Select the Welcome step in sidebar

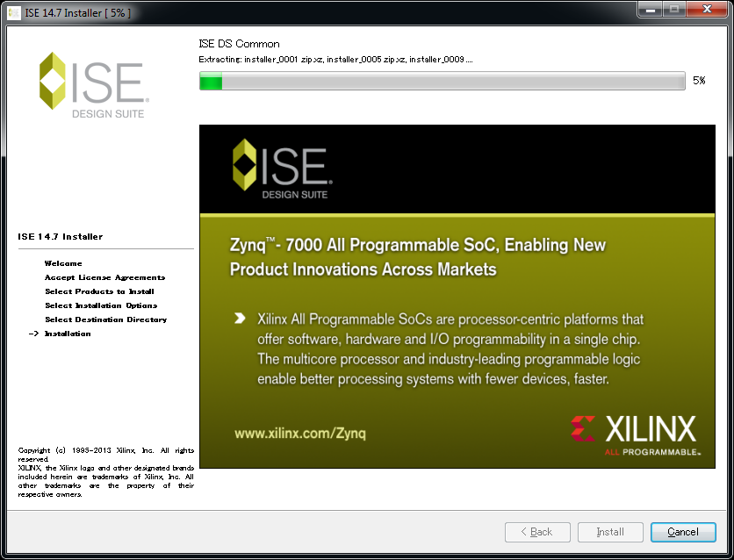click(x=63, y=263)
